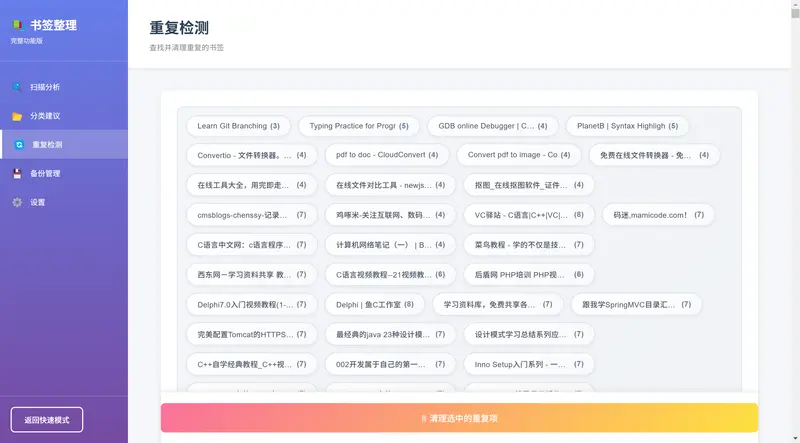This screenshot has width=800, height=443.
Task: Select pdf to doc - CloudConvert chip
Action: point(387,155)
